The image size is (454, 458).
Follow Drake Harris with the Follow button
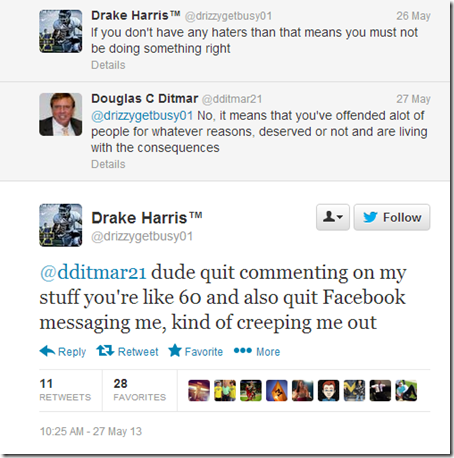(x=392, y=217)
